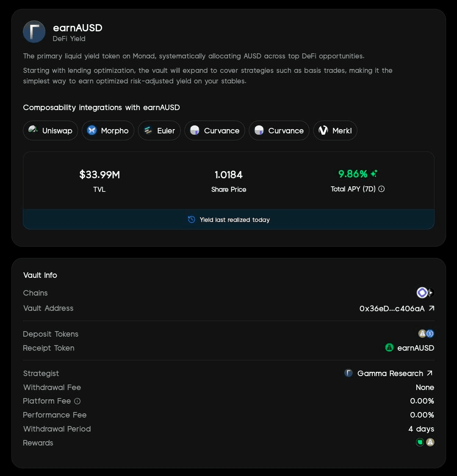Click the DeFi Yield subtitle

[69, 39]
